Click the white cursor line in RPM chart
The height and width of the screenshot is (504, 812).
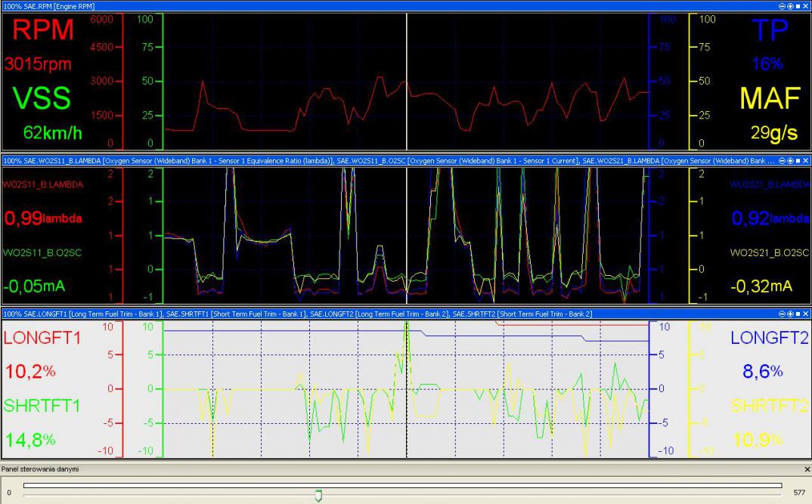click(x=407, y=82)
